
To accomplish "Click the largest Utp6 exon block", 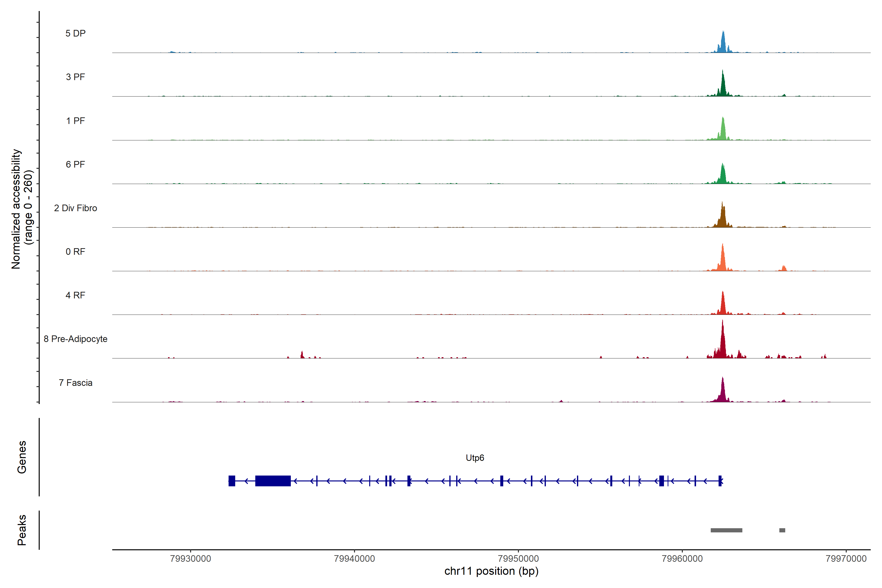I will [x=273, y=481].
